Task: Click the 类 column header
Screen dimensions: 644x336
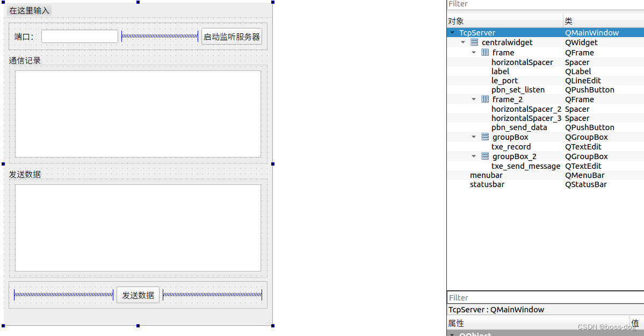Action: click(x=604, y=21)
